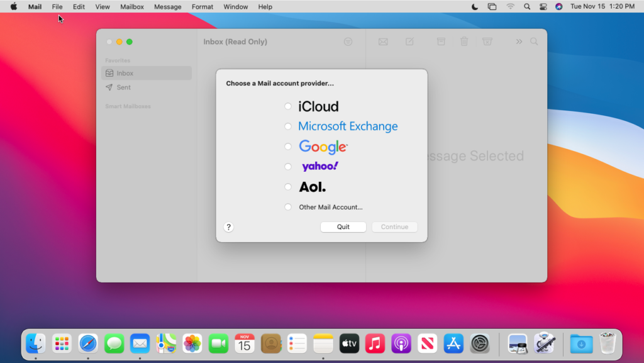
Task: Open Preview from the Dock
Action: click(x=518, y=343)
